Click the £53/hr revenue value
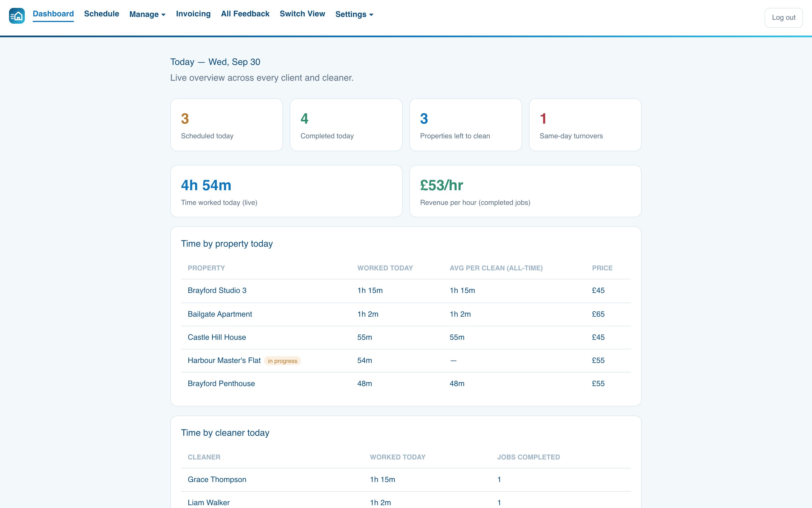 (x=442, y=185)
